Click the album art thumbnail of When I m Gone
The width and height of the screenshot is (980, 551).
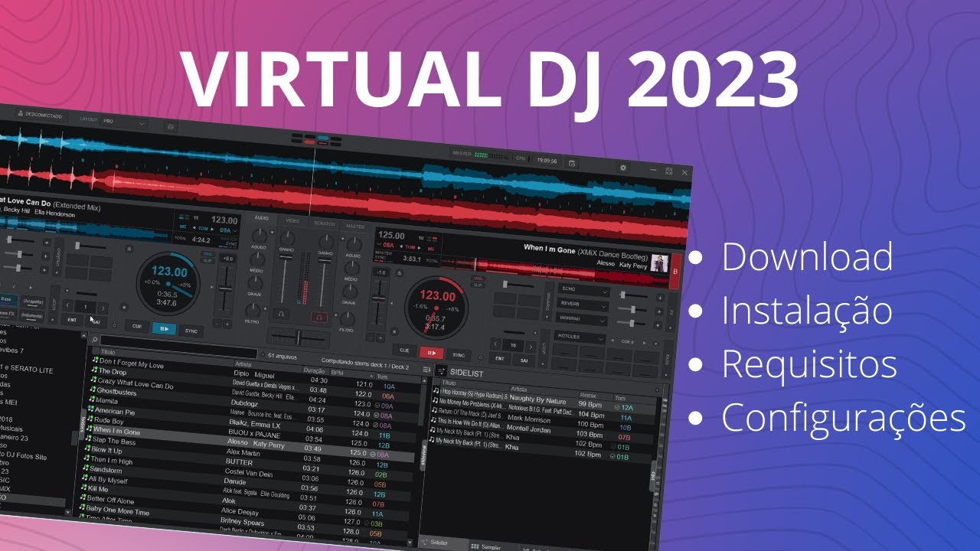coord(658,263)
